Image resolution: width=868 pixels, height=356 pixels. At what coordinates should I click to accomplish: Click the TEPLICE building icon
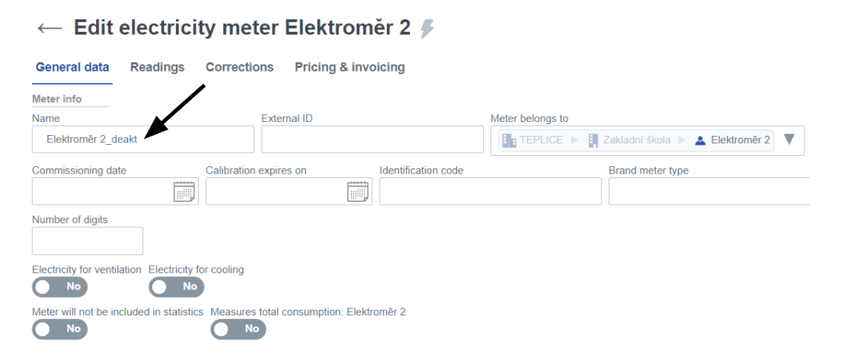pos(509,140)
